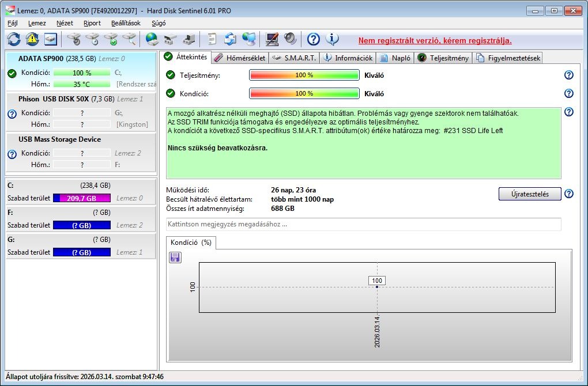Click the Kondíció 100 % gradient bar in overview
Viewport: 588px width, 386px height.
pyautogui.click(x=304, y=93)
